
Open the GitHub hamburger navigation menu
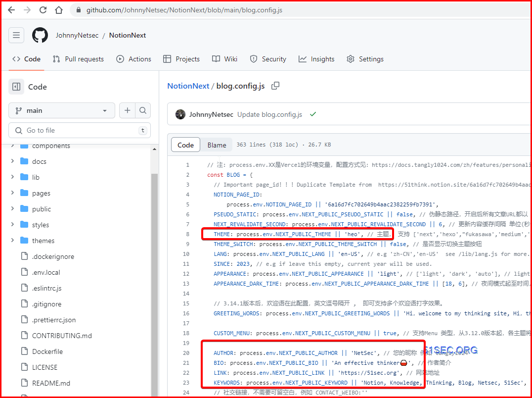[x=16, y=35]
